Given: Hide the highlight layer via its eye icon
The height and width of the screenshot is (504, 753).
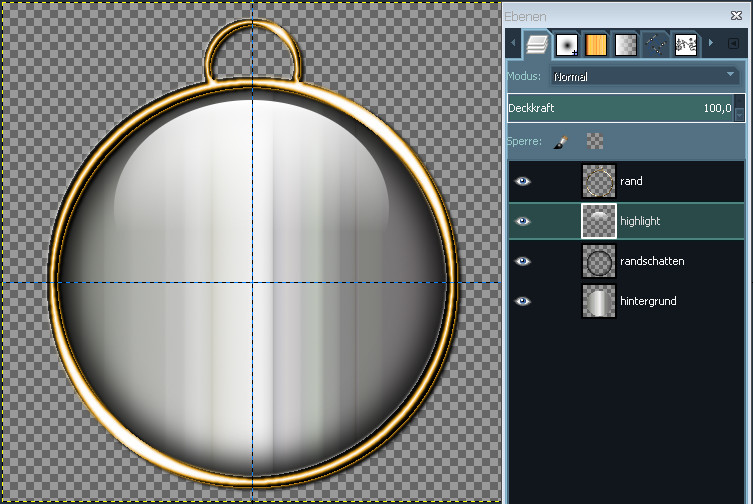Looking at the screenshot, I should click(524, 221).
